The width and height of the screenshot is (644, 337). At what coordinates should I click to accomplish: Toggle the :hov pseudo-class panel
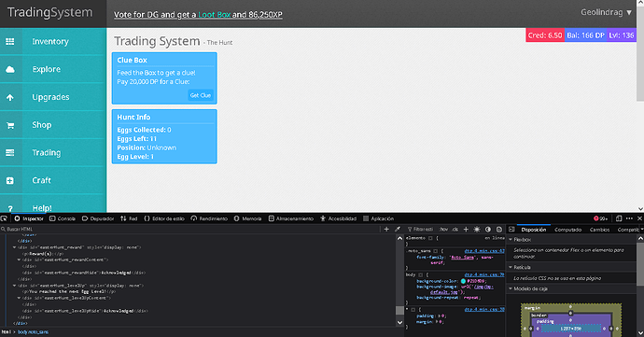click(444, 230)
